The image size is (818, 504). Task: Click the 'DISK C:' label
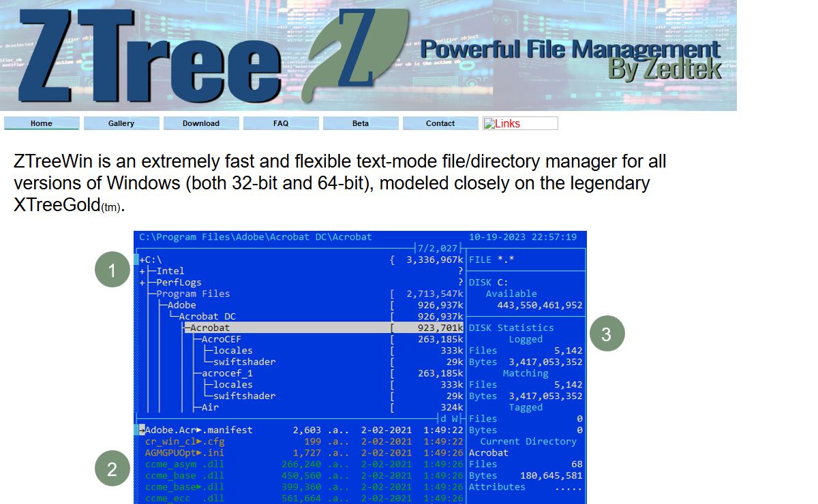coord(489,283)
